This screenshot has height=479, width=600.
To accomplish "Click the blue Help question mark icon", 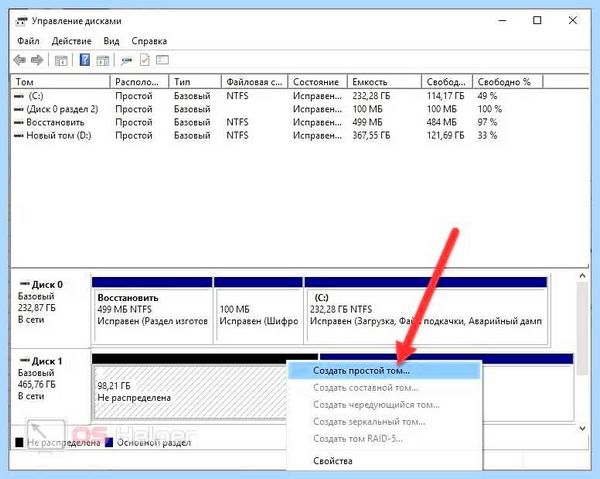I will coord(85,60).
